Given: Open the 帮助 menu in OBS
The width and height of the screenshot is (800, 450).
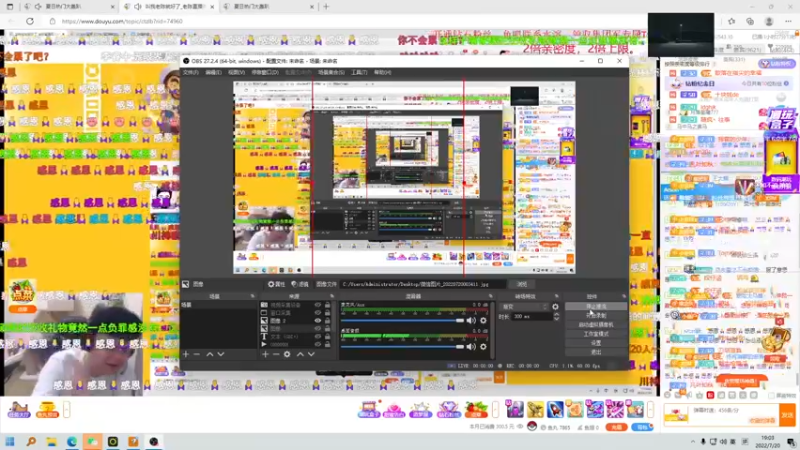Looking at the screenshot, I should 383,72.
